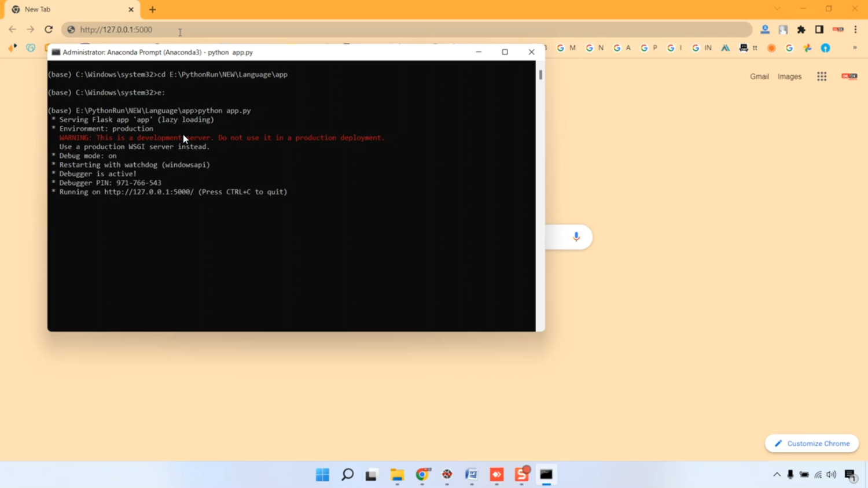Screen dimensions: 868x488
Task: Reload the page with the refresh button
Action: point(49,29)
